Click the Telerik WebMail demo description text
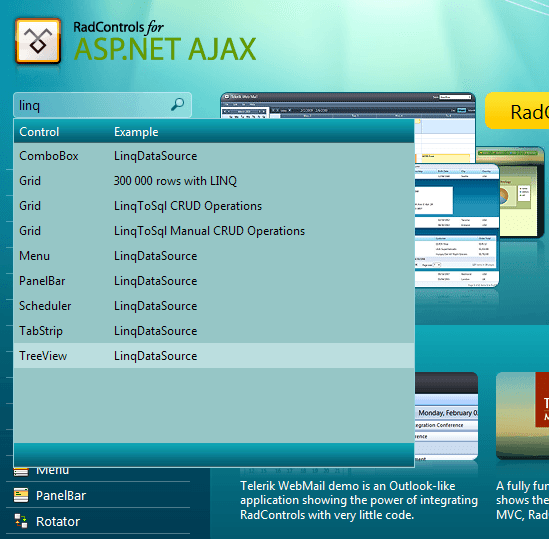Screen dimensions: 549x539 point(359,500)
